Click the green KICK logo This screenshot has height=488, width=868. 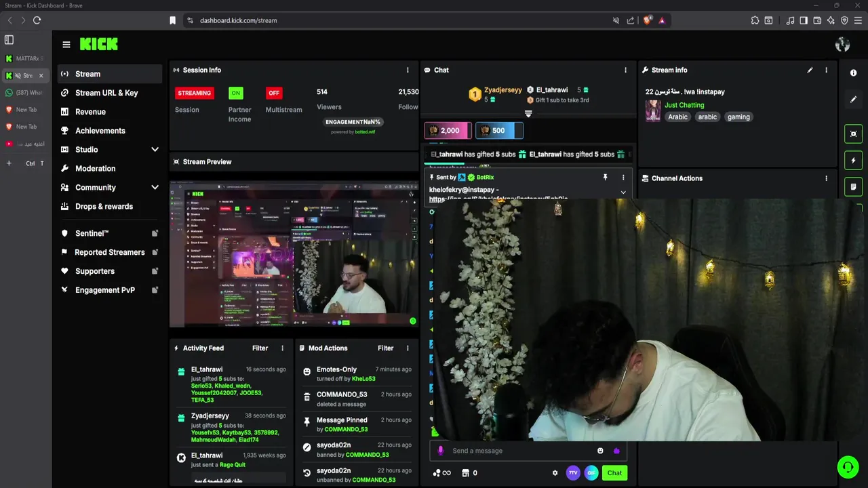(x=98, y=44)
